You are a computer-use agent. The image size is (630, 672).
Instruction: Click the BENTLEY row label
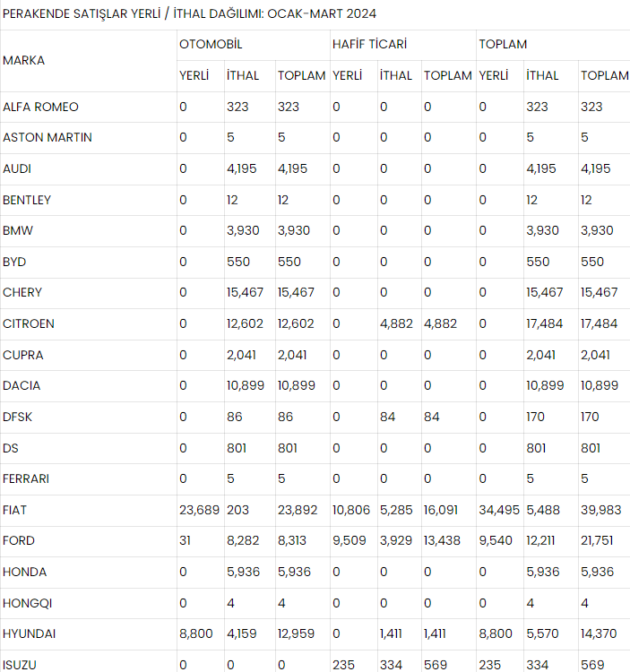tap(27, 200)
